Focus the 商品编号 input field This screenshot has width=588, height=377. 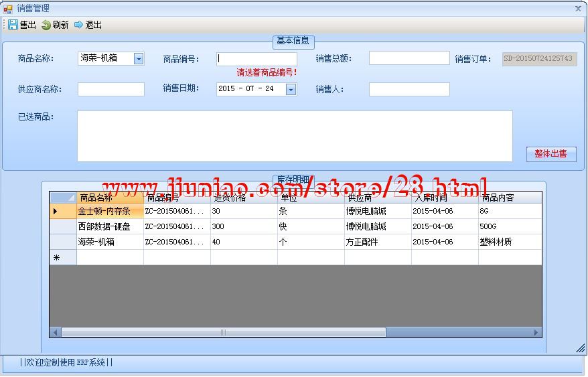click(x=257, y=59)
